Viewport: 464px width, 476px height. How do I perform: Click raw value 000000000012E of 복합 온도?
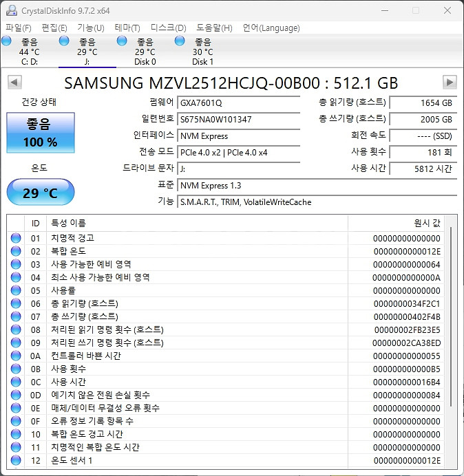click(x=407, y=252)
